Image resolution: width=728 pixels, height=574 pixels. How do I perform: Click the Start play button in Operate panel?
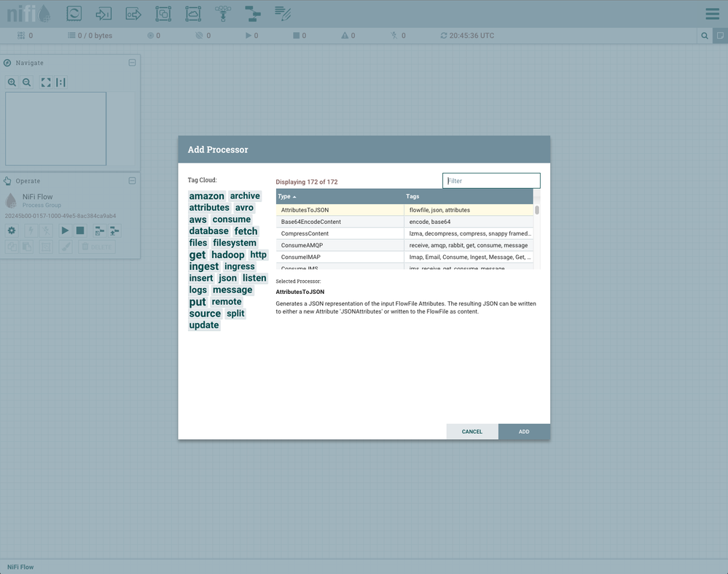[65, 230]
